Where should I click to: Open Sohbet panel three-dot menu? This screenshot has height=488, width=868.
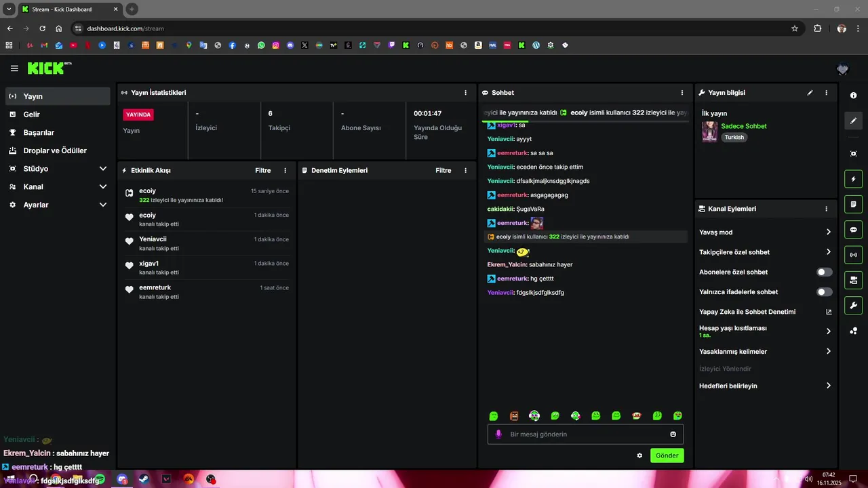(x=682, y=93)
